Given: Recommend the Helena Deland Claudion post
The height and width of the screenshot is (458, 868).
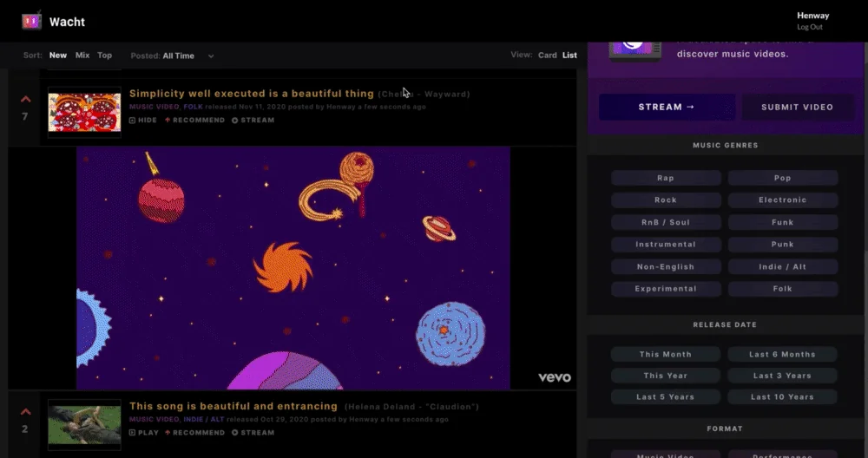Looking at the screenshot, I should (x=194, y=433).
